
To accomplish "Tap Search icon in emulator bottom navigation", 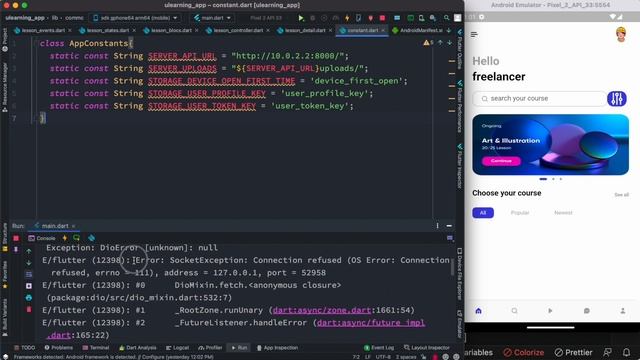I will click(x=514, y=311).
